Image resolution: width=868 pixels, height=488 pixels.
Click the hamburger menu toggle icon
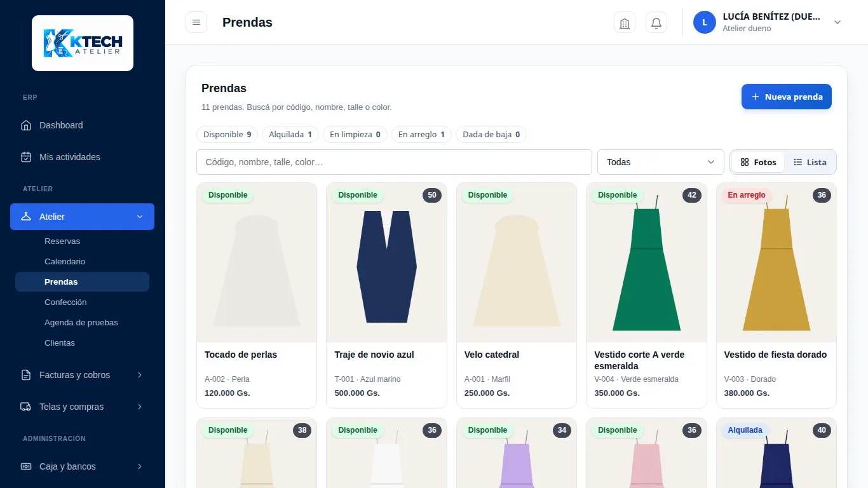[x=196, y=22]
